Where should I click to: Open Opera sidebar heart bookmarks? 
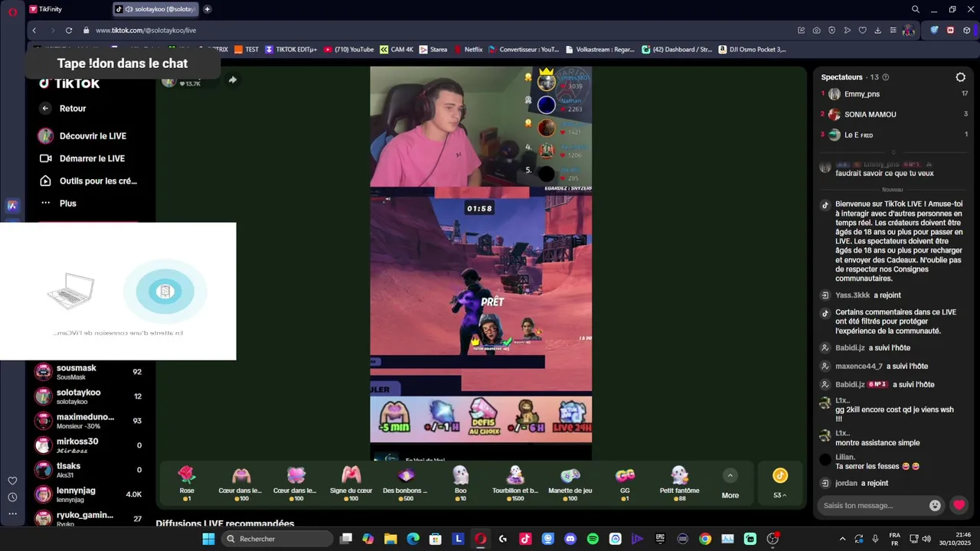[x=12, y=481]
